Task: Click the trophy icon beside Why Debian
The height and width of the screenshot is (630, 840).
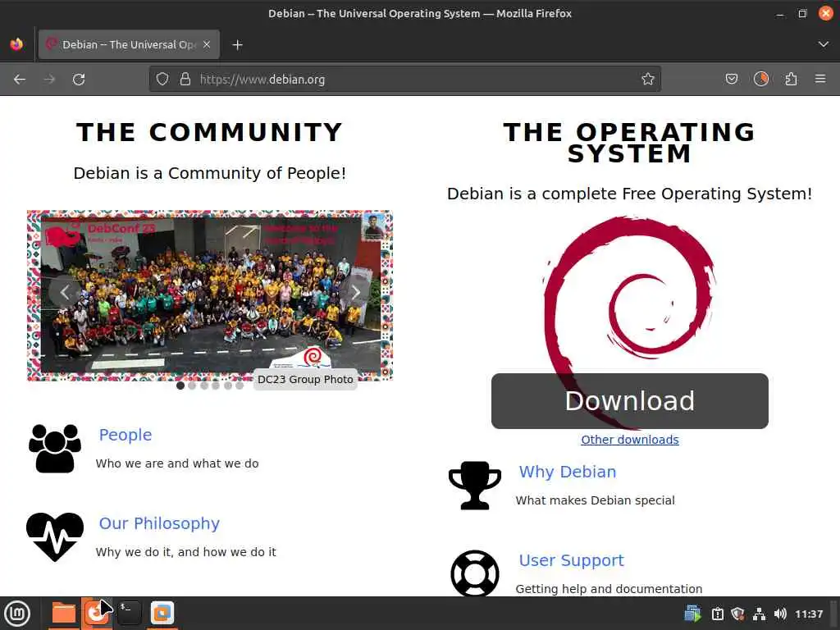Action: (475, 486)
